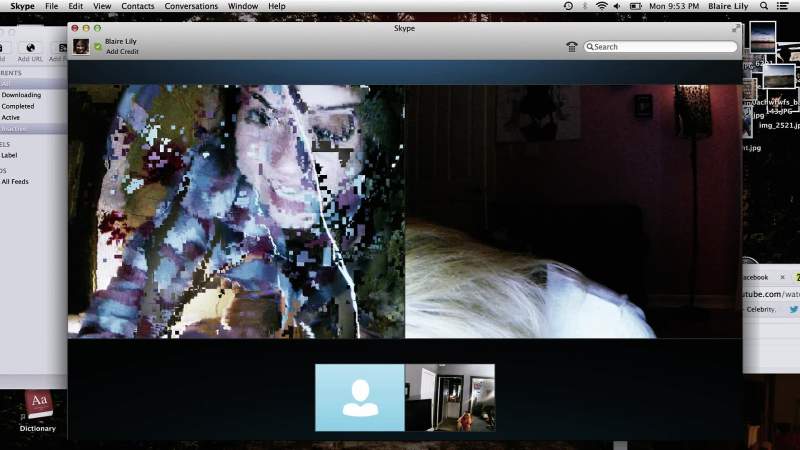
Task: Open the Help menu
Action: click(x=277, y=6)
